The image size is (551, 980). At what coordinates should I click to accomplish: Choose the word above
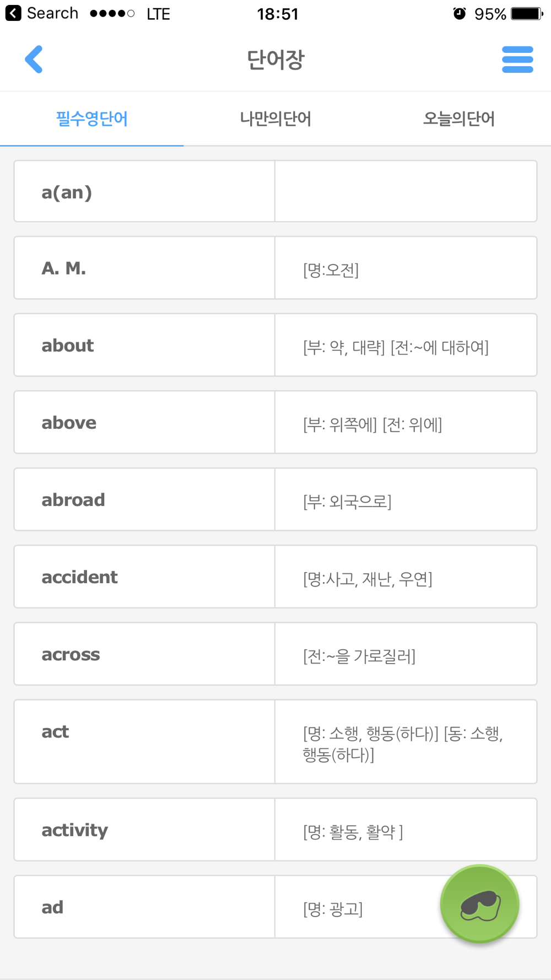point(69,422)
